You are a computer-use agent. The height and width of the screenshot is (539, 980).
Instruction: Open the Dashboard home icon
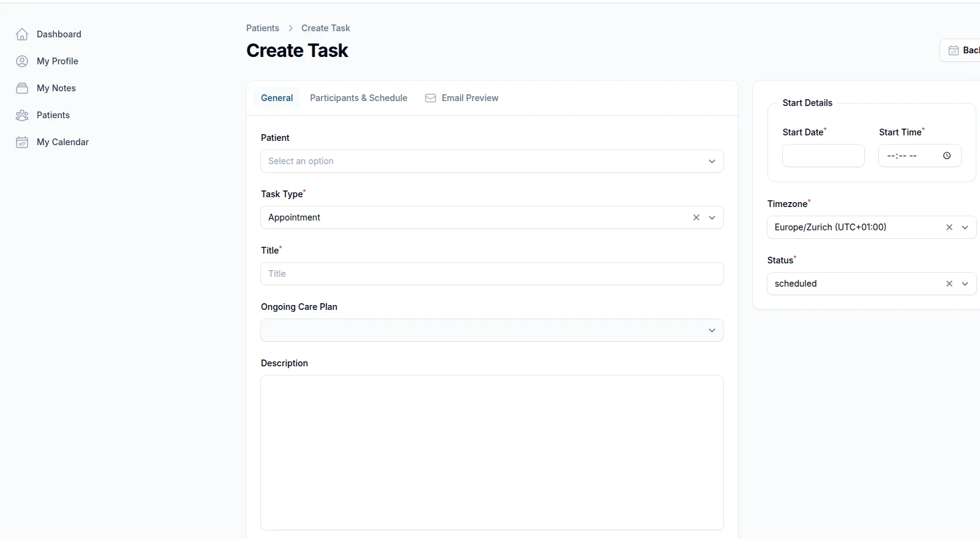[22, 34]
